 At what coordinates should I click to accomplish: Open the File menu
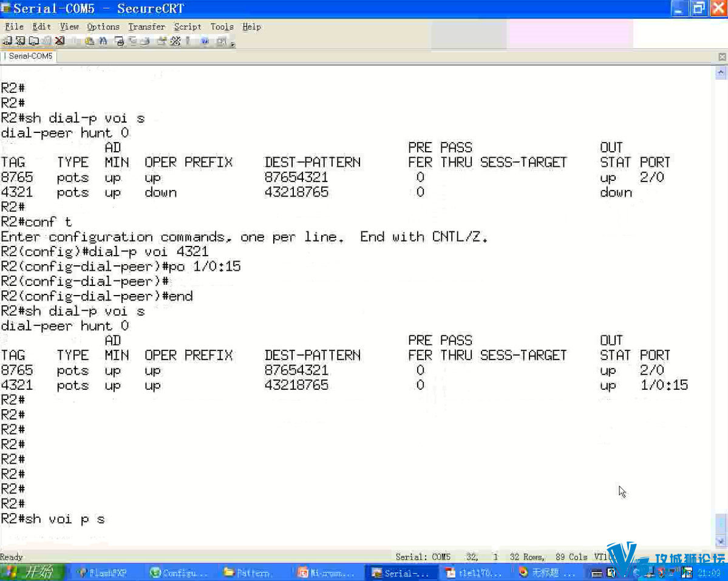tap(14, 27)
